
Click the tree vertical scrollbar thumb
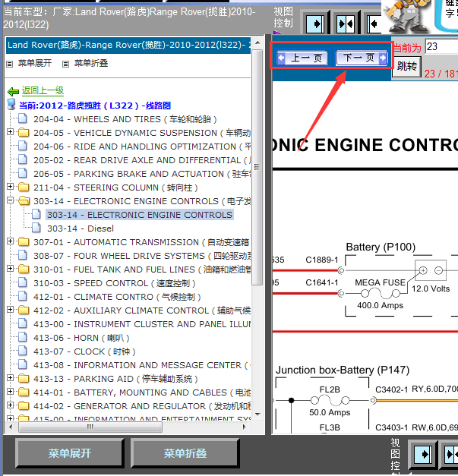click(x=257, y=167)
